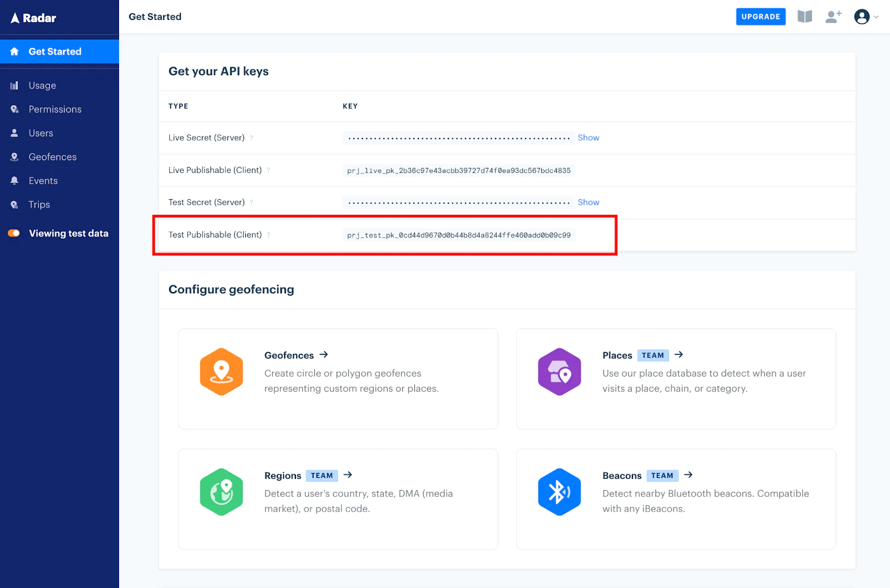This screenshot has width=890, height=588.
Task: Open the Events sidebar item
Action: (x=43, y=181)
